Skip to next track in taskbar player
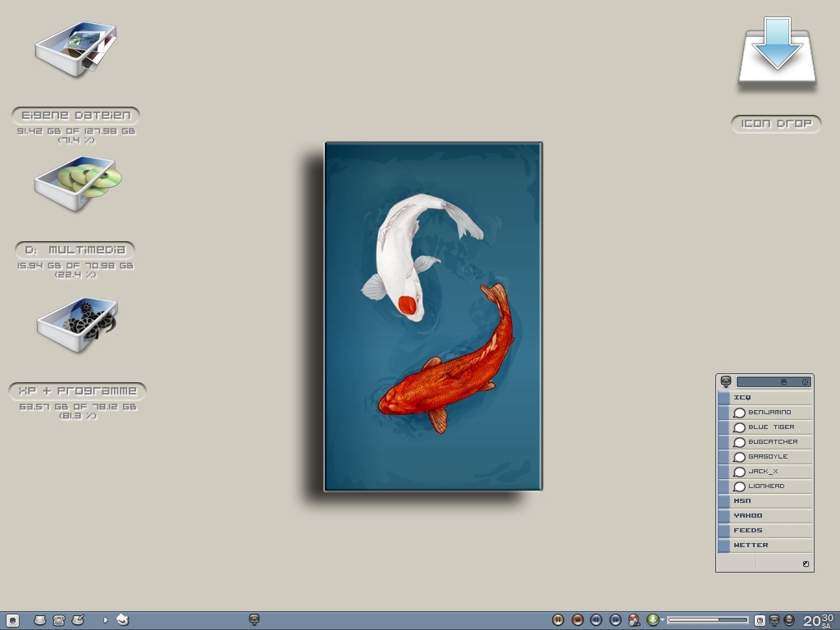This screenshot has height=630, width=840. pyautogui.click(x=615, y=620)
